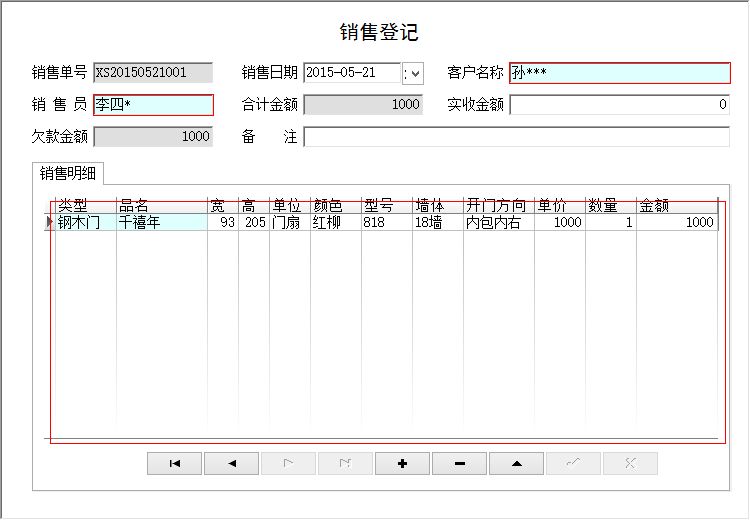Delete current row with minus button
This screenshot has width=750, height=520.
tap(459, 463)
